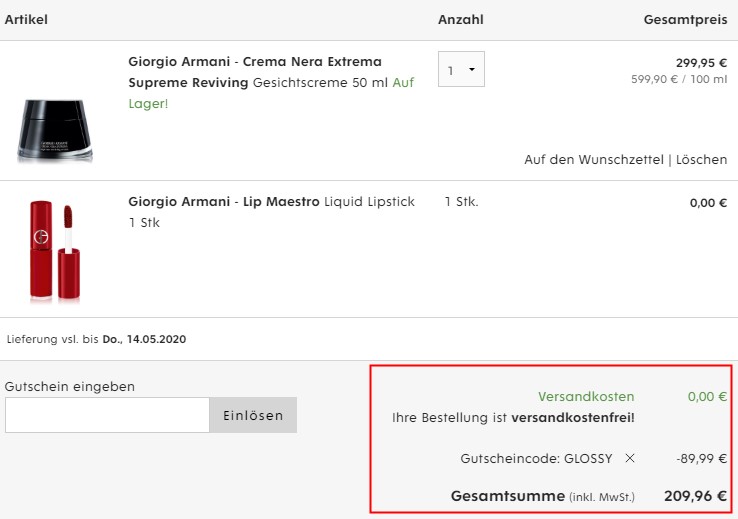The image size is (738, 519).
Task: Add Crema Nera to the Wunschzettel
Action: (x=594, y=160)
